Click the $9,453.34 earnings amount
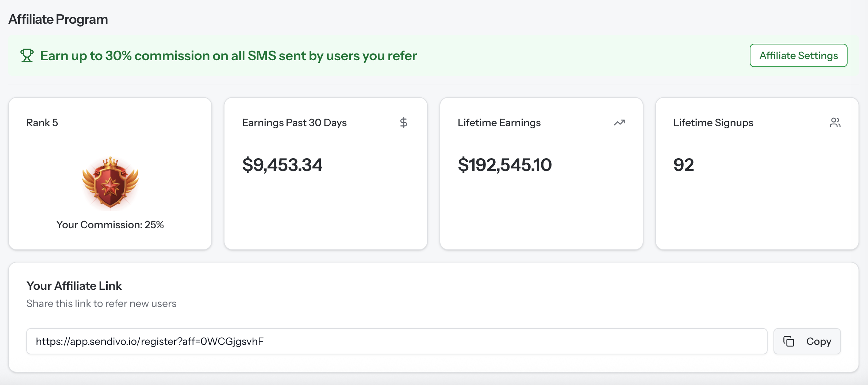Screen dimensions: 868x385 click(282, 165)
